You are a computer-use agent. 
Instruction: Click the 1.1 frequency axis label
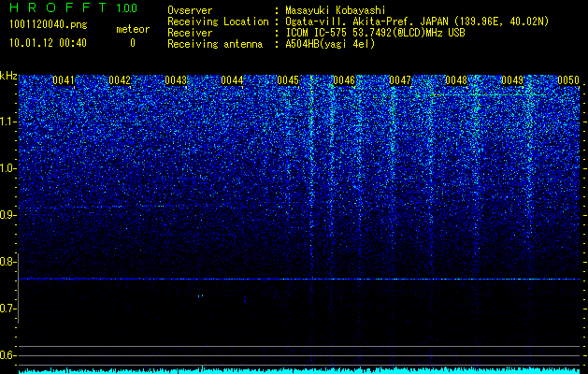[x=7, y=122]
